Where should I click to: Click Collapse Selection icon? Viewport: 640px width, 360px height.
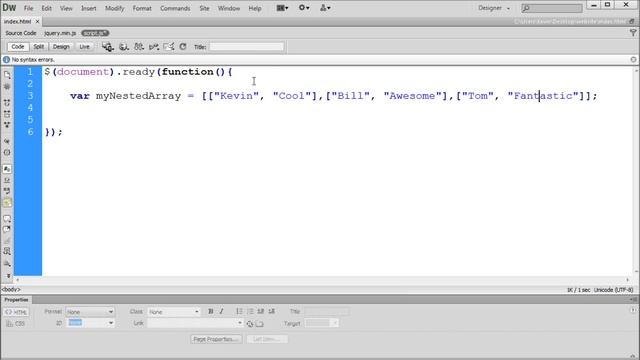7,114
